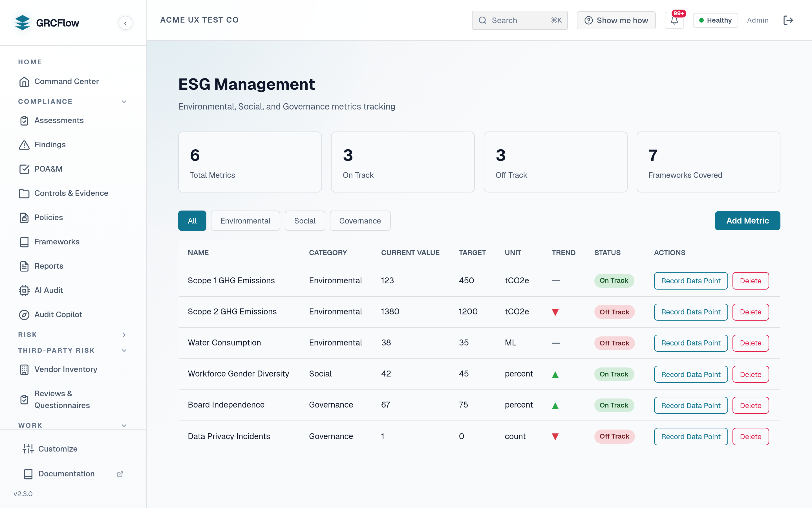Click the Off Track badge for Water Consumption
The width and height of the screenshot is (812, 508).
pyautogui.click(x=614, y=343)
